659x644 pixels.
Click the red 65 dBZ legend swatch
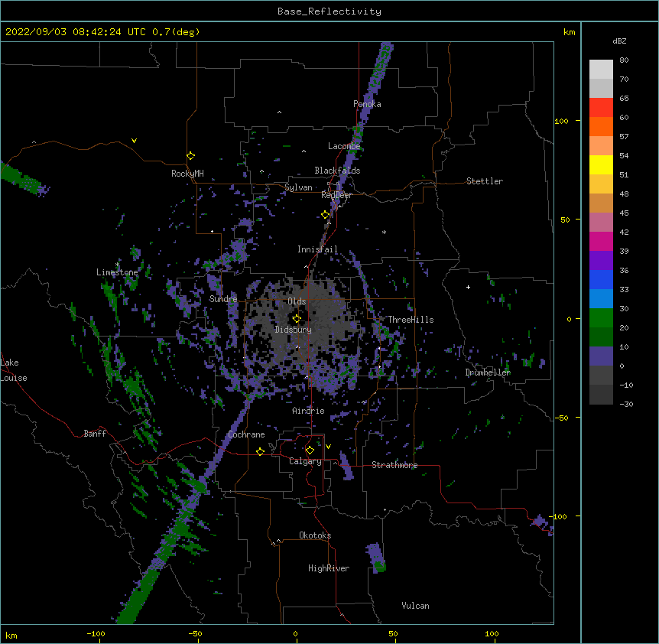[601, 107]
